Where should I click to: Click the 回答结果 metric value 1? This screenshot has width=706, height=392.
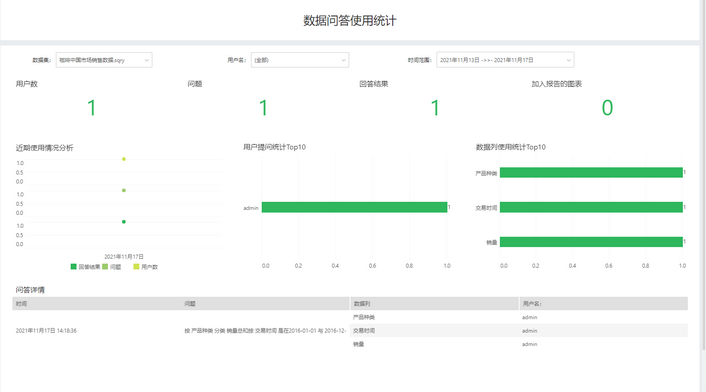[435, 108]
